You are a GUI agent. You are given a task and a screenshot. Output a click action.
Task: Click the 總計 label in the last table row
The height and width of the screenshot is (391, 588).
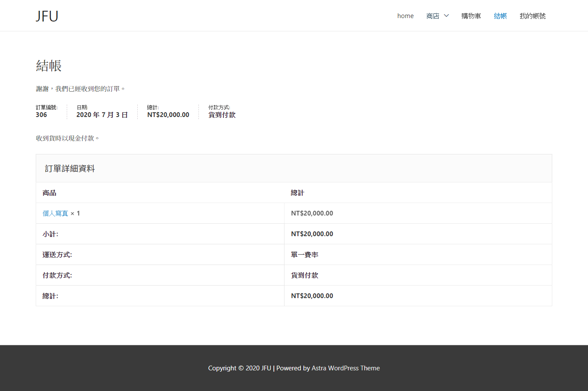tap(50, 296)
